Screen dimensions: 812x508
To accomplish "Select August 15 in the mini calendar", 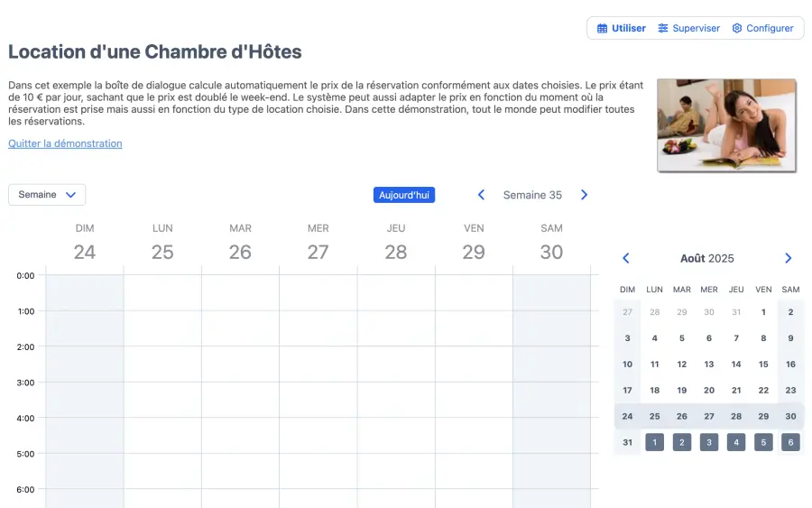I will 763,365.
